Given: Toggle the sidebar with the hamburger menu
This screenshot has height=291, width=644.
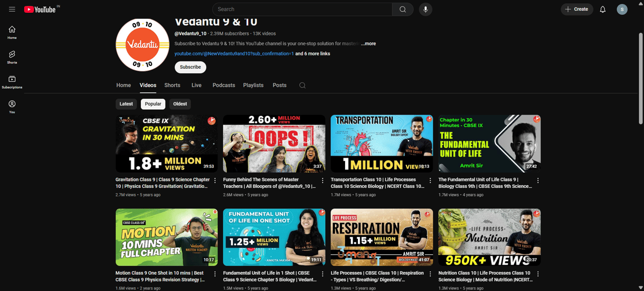Looking at the screenshot, I should click(12, 9).
